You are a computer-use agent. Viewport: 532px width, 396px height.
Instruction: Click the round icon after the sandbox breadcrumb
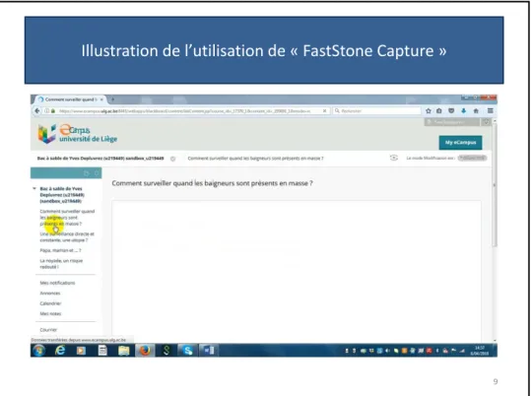(172, 159)
